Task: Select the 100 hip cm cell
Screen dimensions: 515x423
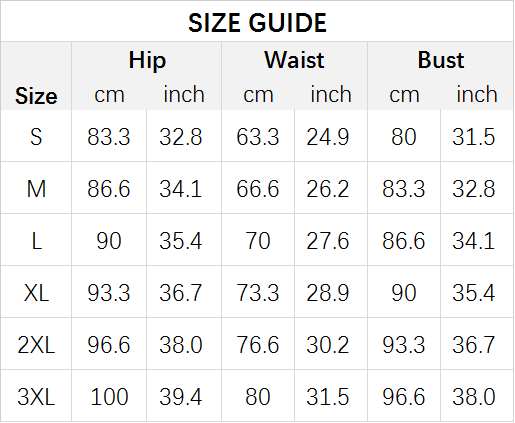Action: point(109,397)
